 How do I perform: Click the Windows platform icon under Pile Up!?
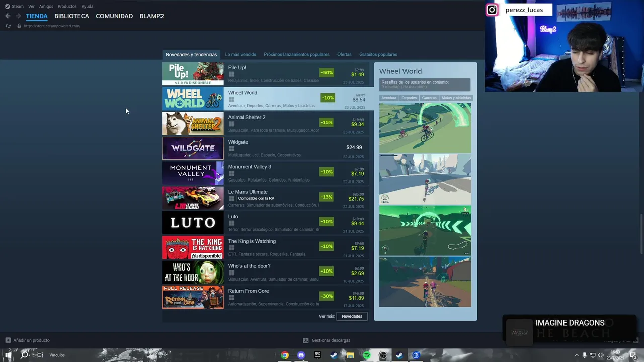coord(232,74)
